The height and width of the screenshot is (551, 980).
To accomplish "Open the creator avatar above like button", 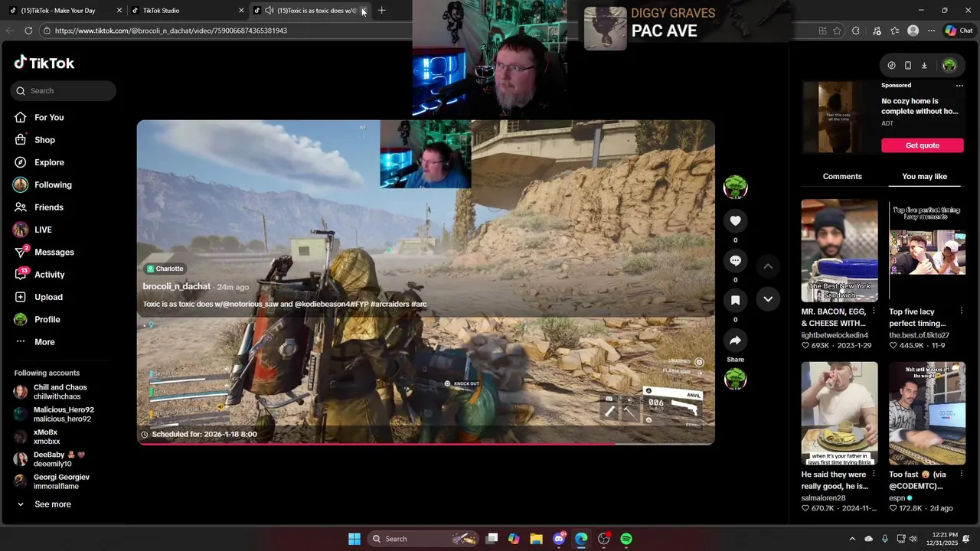I will click(x=735, y=187).
